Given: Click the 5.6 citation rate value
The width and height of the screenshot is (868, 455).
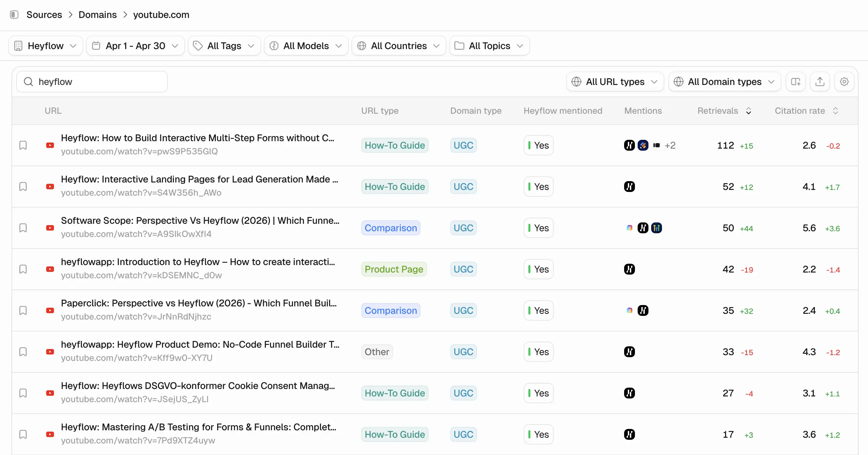Looking at the screenshot, I should click(809, 228).
